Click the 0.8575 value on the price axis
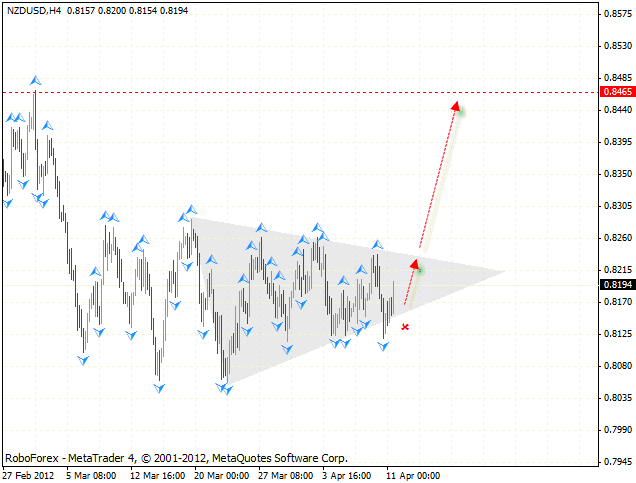The height and width of the screenshot is (483, 636). point(616,14)
